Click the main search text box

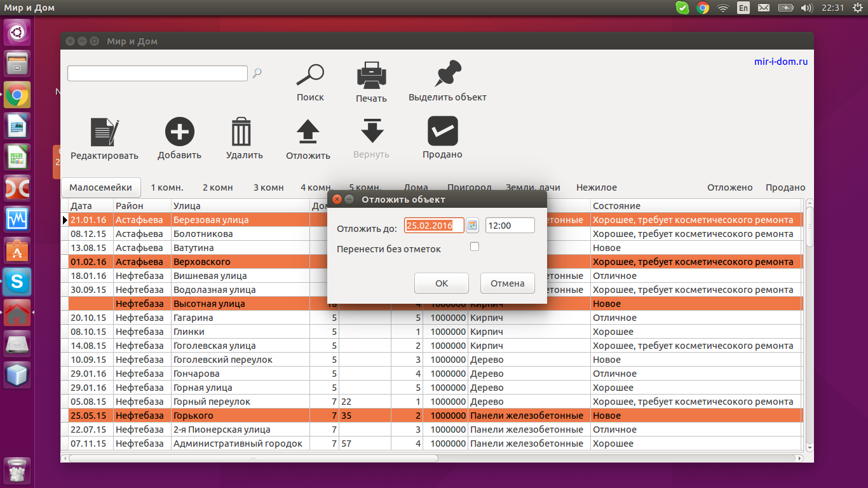click(158, 73)
